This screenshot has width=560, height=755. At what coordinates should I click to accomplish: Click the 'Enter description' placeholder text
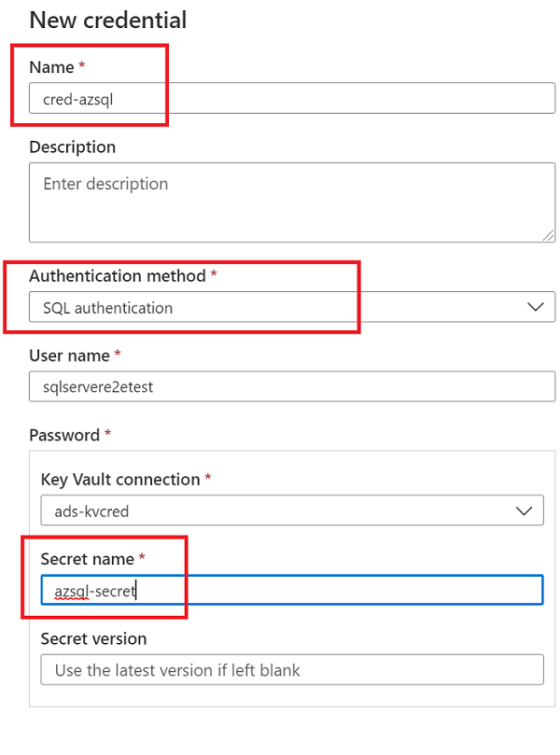click(105, 184)
